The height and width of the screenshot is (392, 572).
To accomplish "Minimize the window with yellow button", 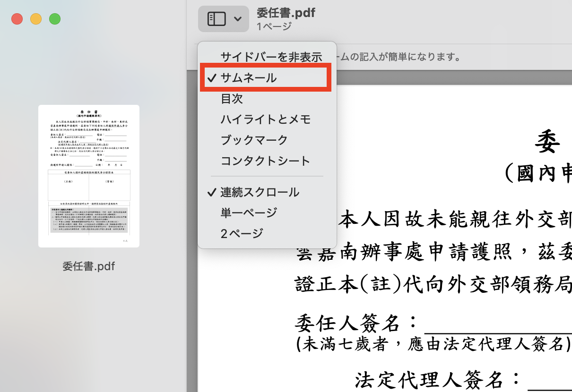I will (x=36, y=19).
